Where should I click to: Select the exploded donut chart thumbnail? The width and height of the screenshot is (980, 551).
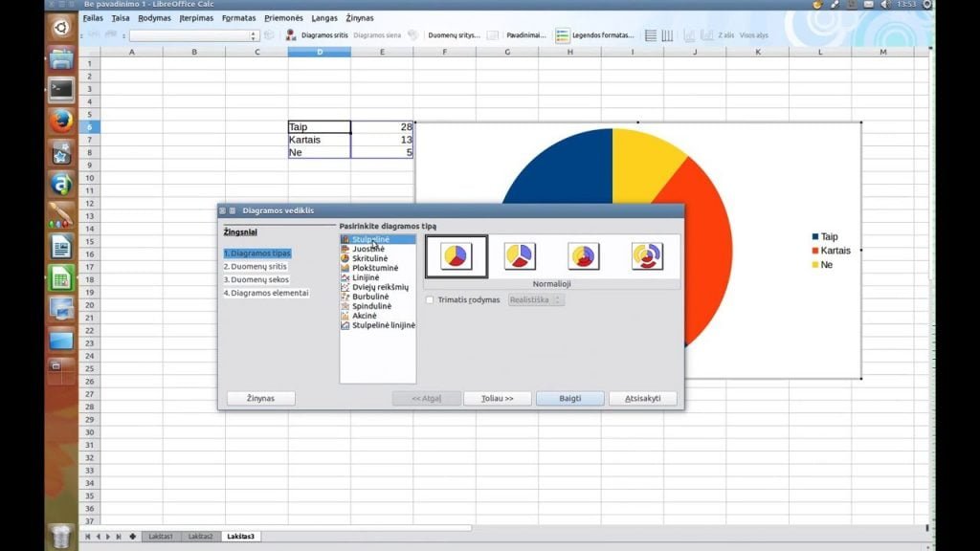click(x=647, y=256)
